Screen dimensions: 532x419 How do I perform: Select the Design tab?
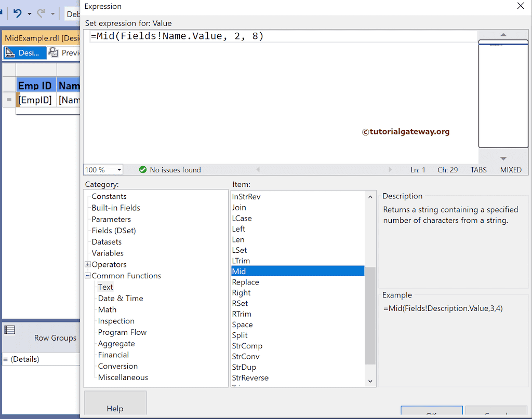pos(24,52)
